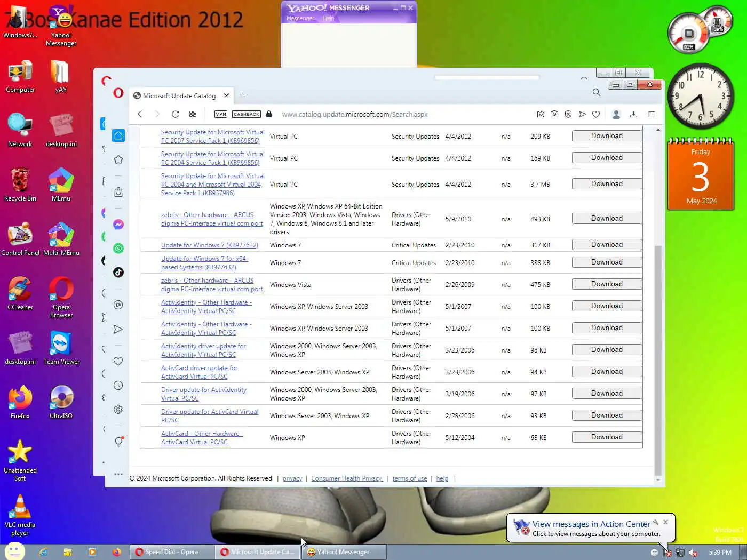Reload the Microsoft Update Catalog page
The width and height of the screenshot is (747, 560).
(175, 114)
